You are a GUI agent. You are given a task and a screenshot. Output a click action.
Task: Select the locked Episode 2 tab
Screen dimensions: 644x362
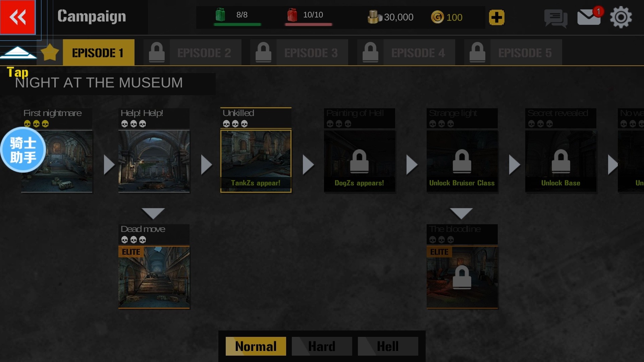(x=193, y=53)
